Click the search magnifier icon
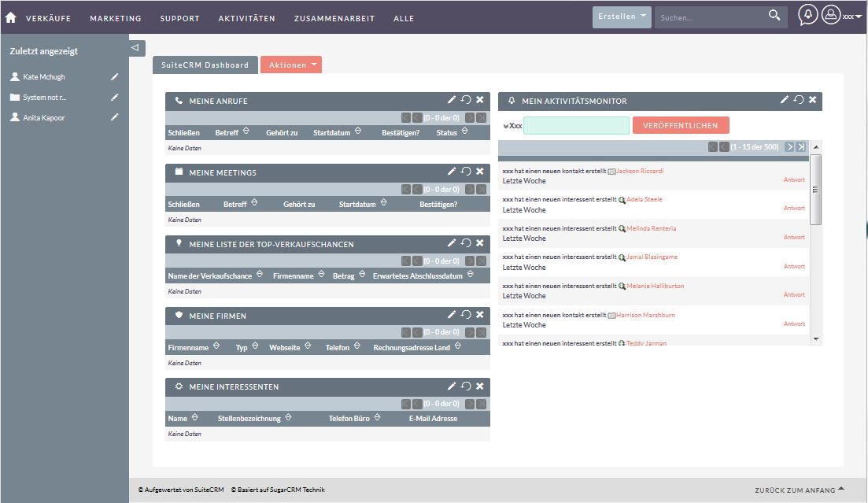Screen dimensions: 868x503 coord(774,16)
